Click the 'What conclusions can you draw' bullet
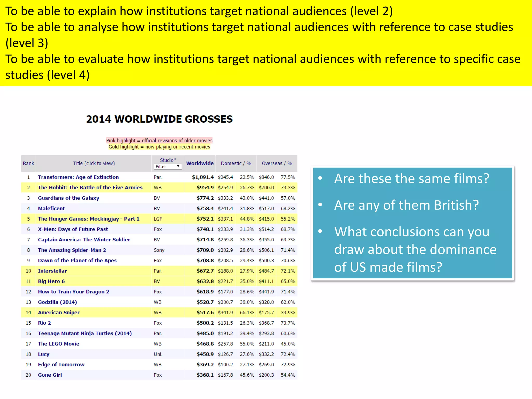532x399 pixels. 415,249
